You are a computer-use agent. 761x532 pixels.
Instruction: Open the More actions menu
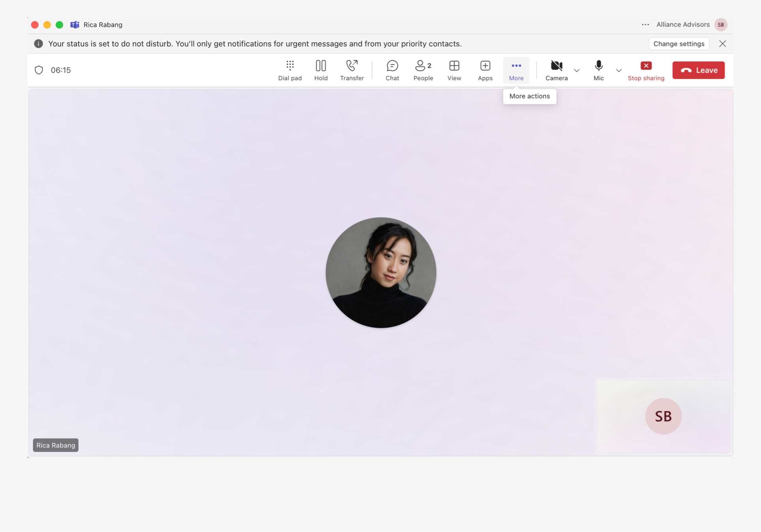click(x=516, y=70)
